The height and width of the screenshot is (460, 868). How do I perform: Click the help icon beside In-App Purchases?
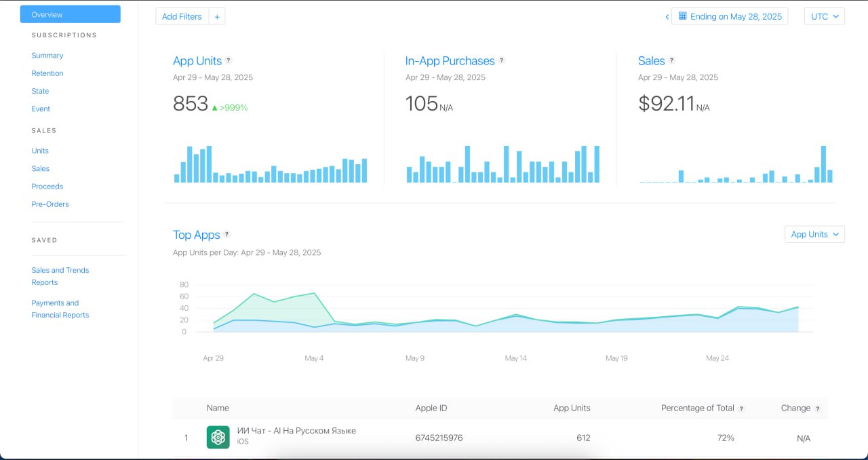(502, 60)
